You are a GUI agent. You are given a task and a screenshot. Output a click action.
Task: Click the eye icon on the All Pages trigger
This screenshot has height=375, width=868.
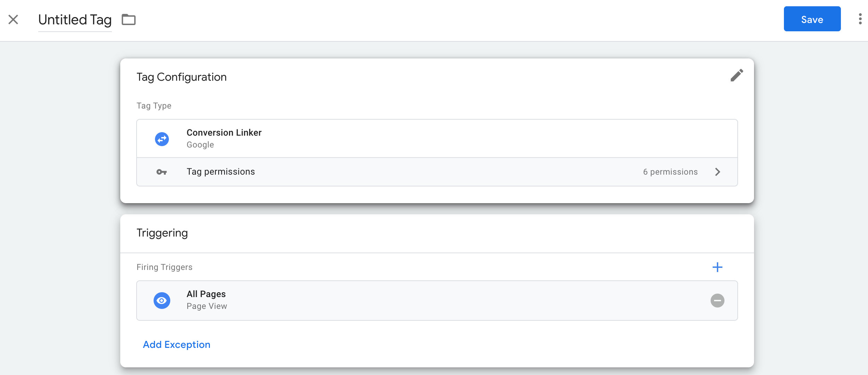(x=162, y=300)
